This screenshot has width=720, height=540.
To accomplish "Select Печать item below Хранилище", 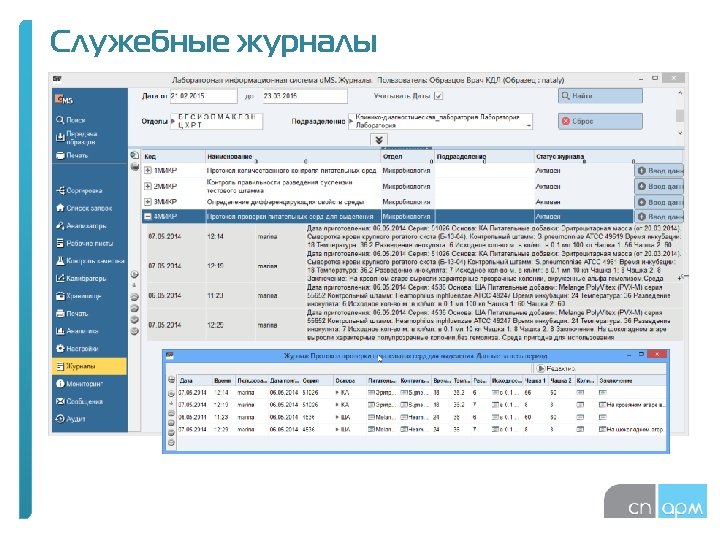I will point(72,313).
